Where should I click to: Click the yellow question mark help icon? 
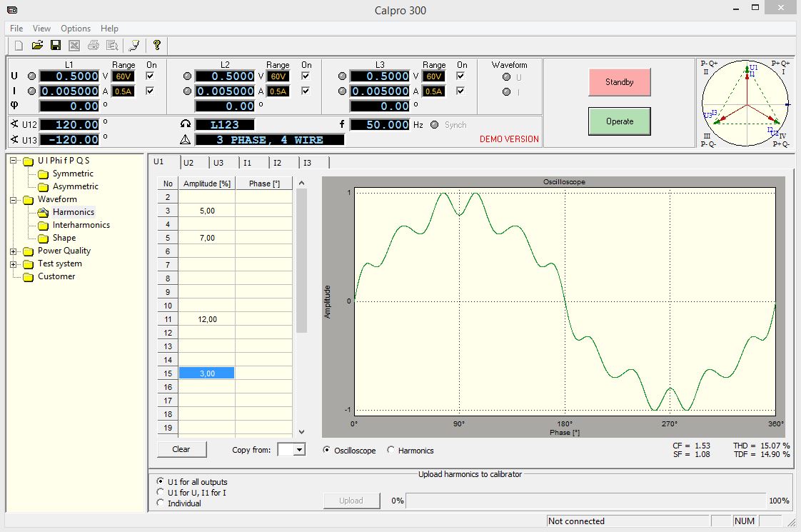157,46
